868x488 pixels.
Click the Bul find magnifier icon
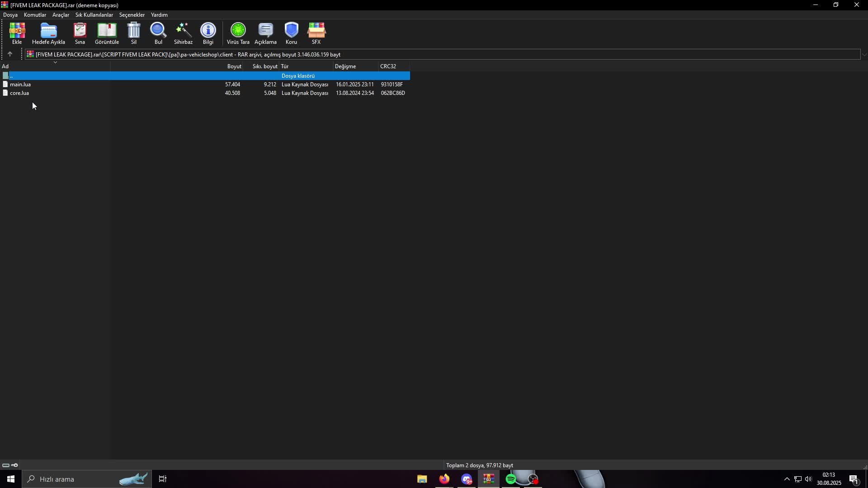coord(158,30)
